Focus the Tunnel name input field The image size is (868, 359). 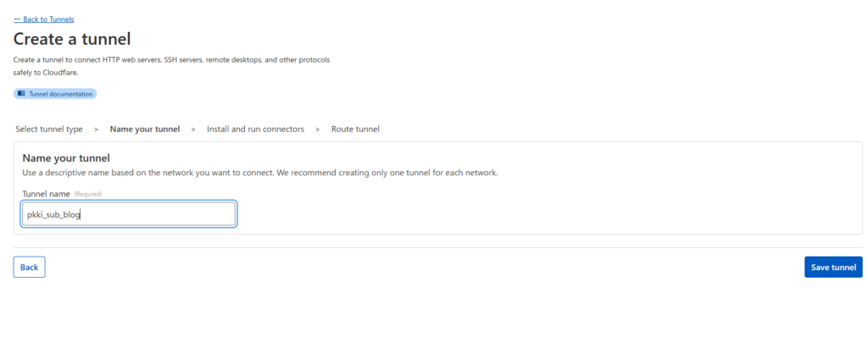pos(129,214)
